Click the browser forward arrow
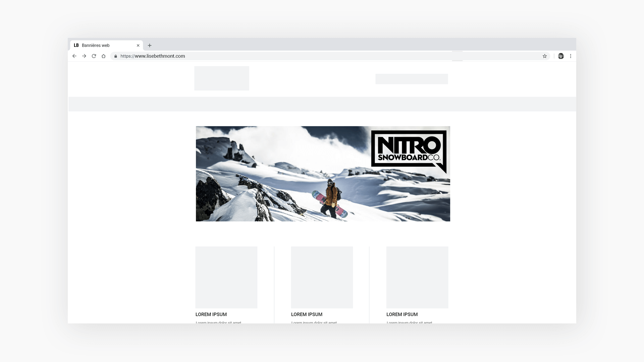This screenshot has height=362, width=644. pyautogui.click(x=84, y=56)
